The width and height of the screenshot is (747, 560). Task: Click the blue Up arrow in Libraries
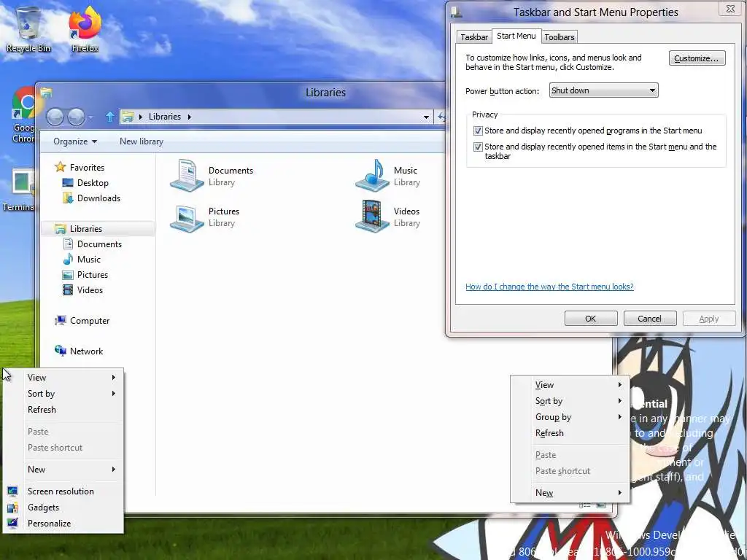(x=110, y=117)
